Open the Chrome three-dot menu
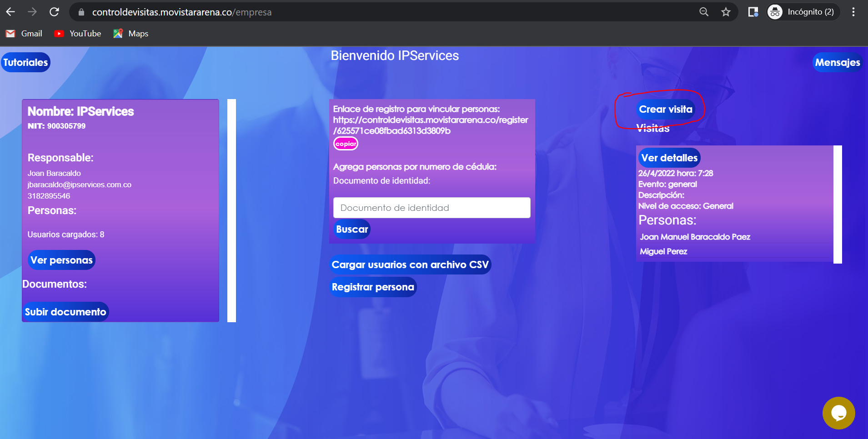The width and height of the screenshot is (868, 439). [853, 12]
